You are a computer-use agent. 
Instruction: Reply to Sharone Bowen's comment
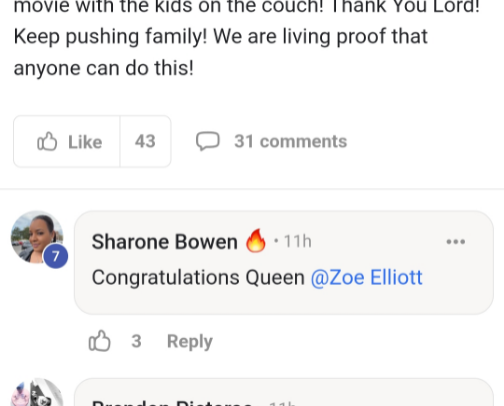(190, 342)
